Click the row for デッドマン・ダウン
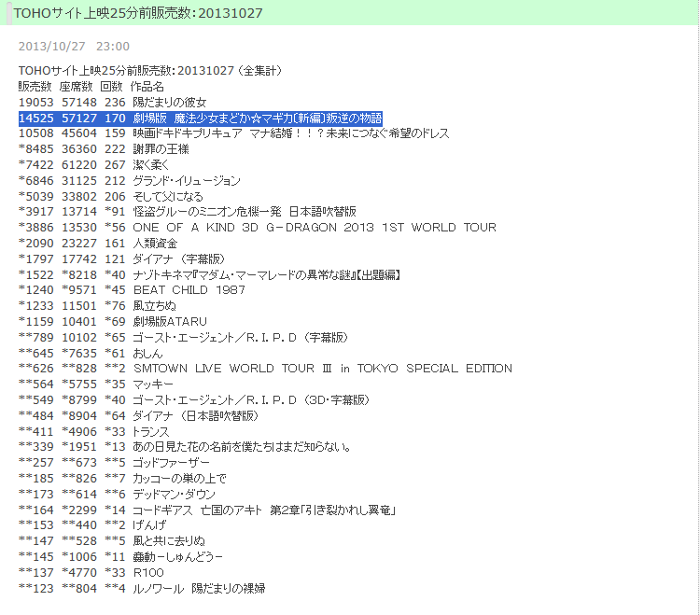 [117, 494]
